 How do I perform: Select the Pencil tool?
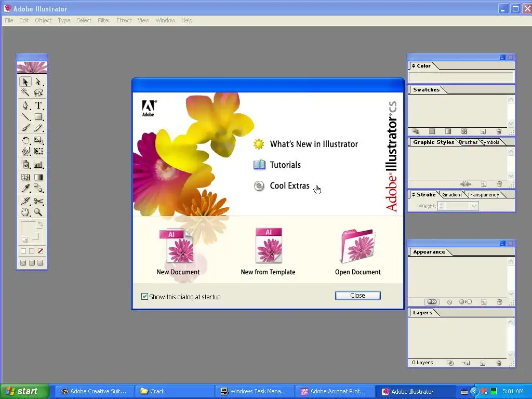point(38,128)
